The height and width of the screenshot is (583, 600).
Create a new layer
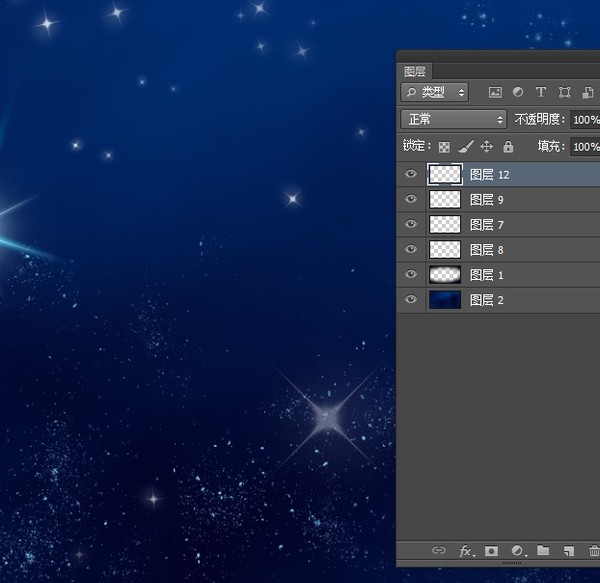click(x=569, y=551)
